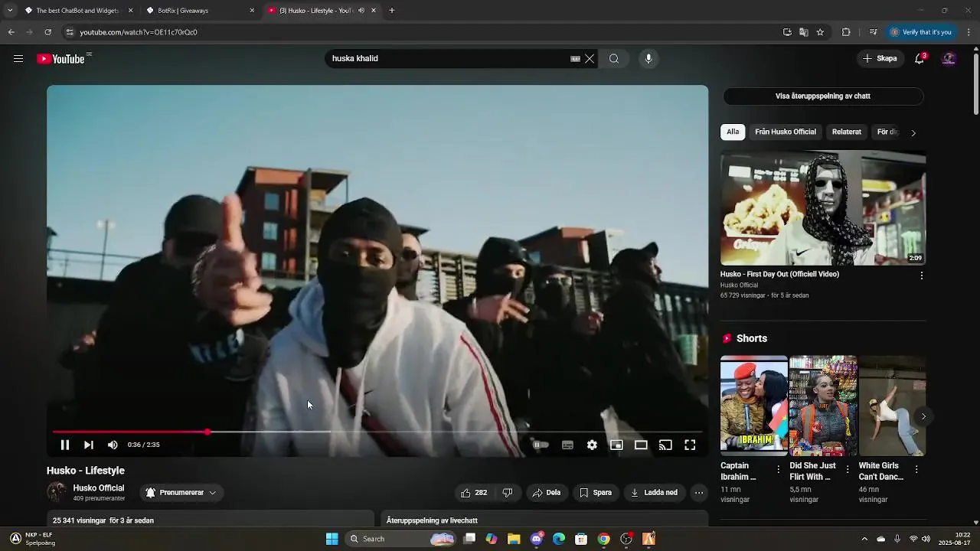Screen dimensions: 980x551
Task: Open the account avatar menu
Action: pyautogui.click(x=949, y=59)
